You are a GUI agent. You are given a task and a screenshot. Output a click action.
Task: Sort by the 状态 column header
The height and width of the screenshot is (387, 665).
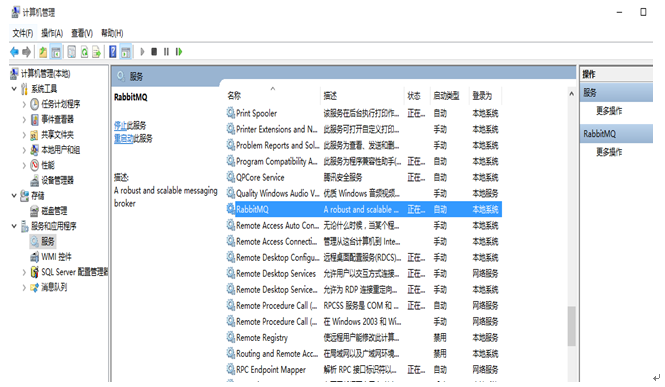point(414,96)
